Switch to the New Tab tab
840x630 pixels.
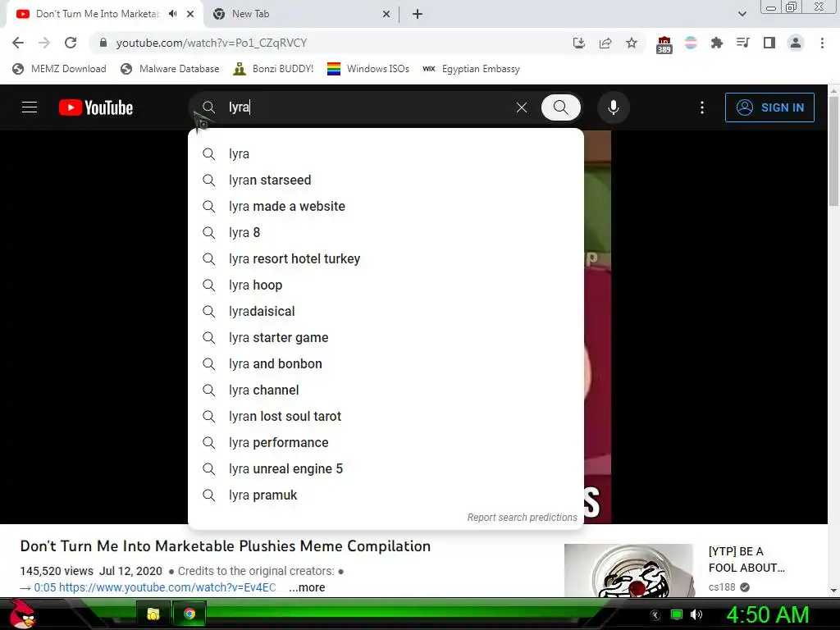pyautogui.click(x=302, y=14)
